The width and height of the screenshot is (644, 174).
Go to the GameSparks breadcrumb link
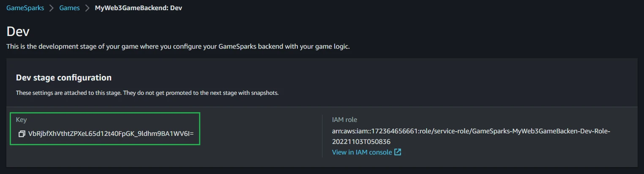25,8
